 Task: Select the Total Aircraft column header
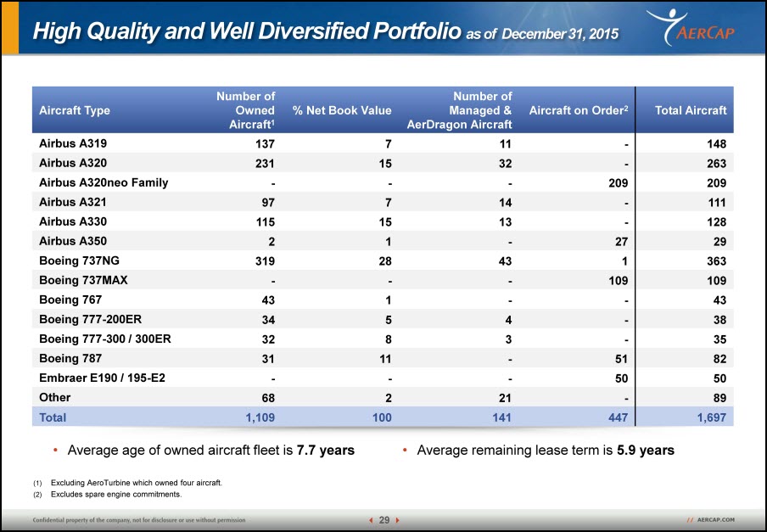[691, 110]
